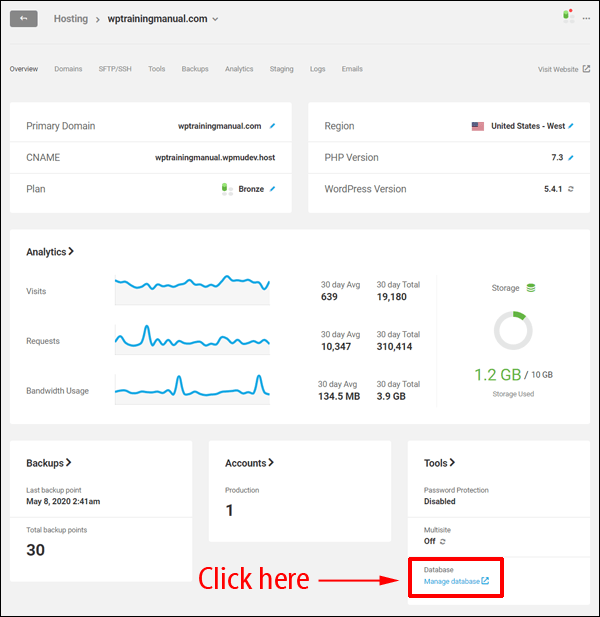Edit the Region pencil icon
600x617 pixels.
[x=571, y=126]
